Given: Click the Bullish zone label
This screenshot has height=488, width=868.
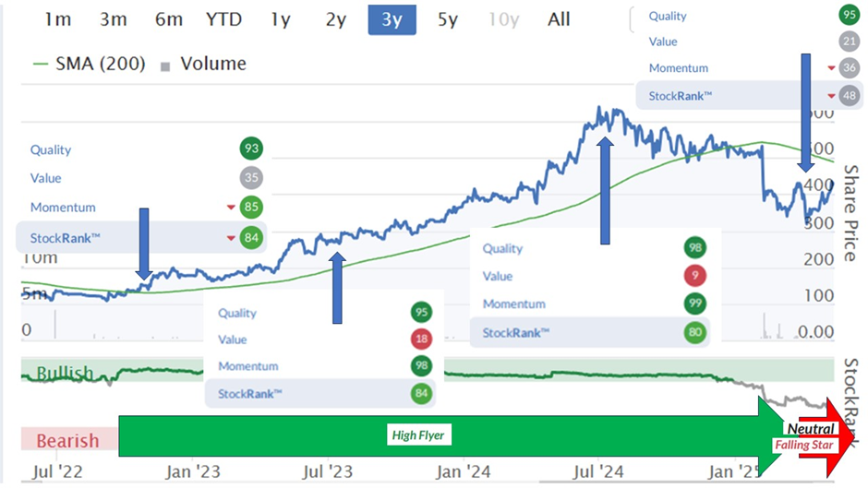Looking at the screenshot, I should 65,374.
